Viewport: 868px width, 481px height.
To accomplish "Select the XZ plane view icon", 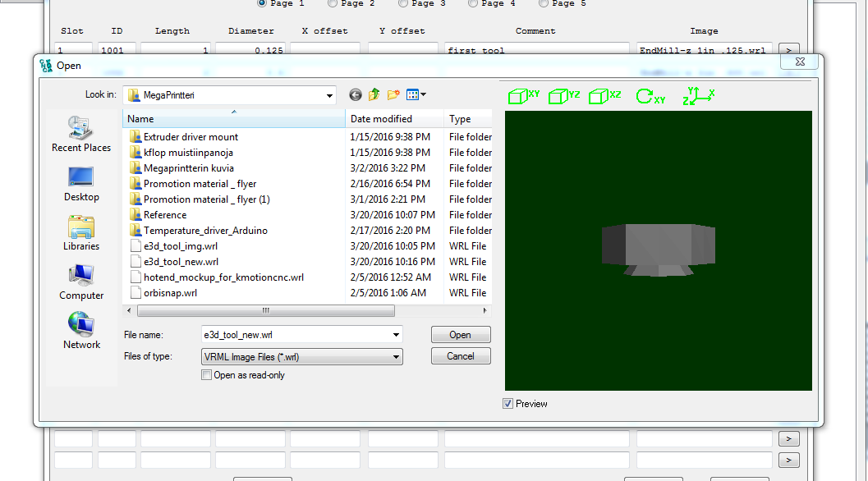I will point(604,96).
